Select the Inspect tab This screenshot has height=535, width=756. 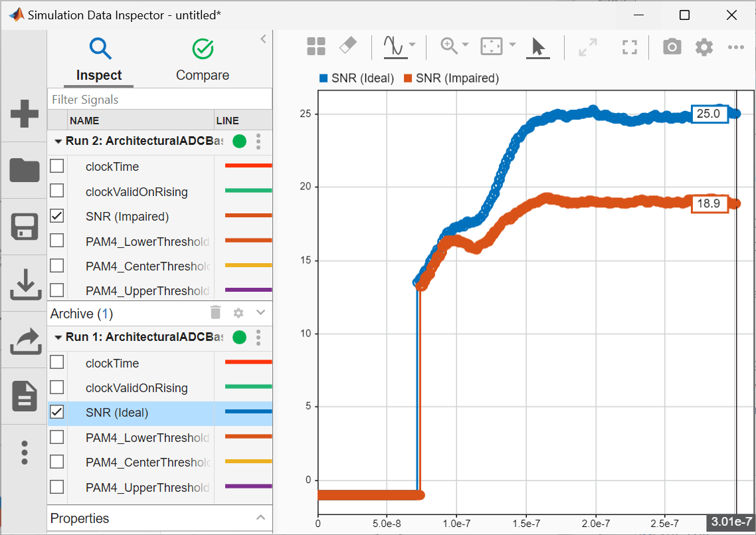99,60
